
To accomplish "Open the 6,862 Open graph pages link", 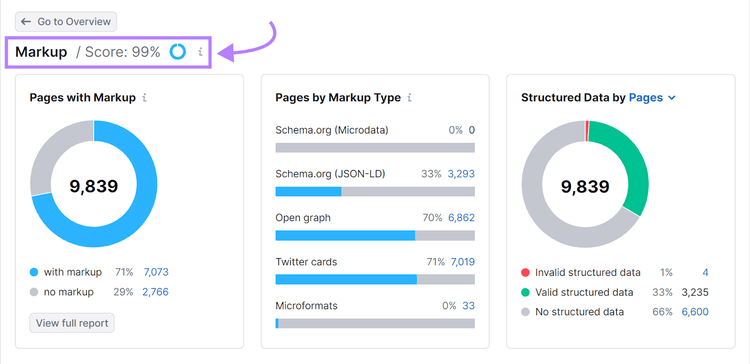I will [461, 218].
